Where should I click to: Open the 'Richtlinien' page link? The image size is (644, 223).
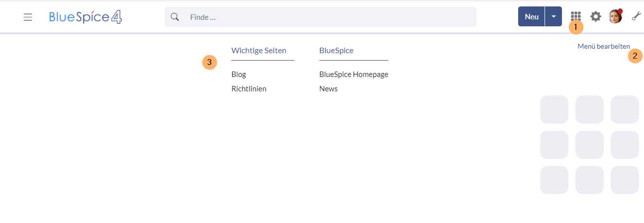249,89
